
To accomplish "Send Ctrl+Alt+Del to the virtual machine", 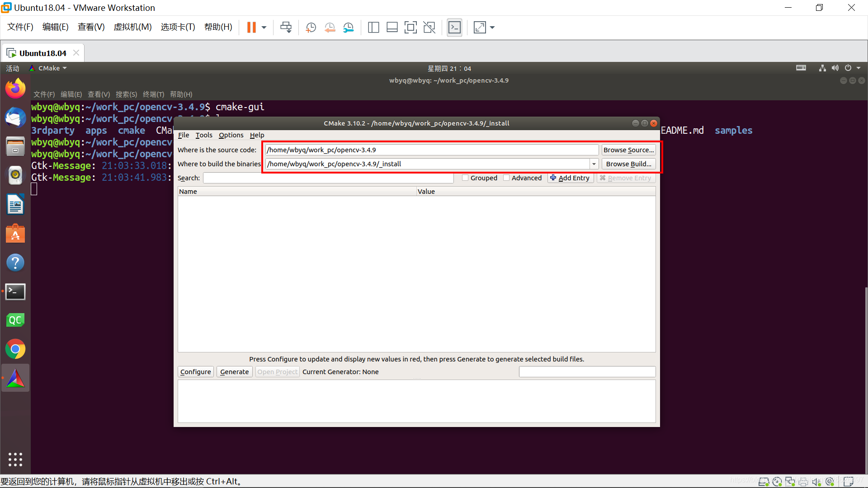I will (286, 28).
